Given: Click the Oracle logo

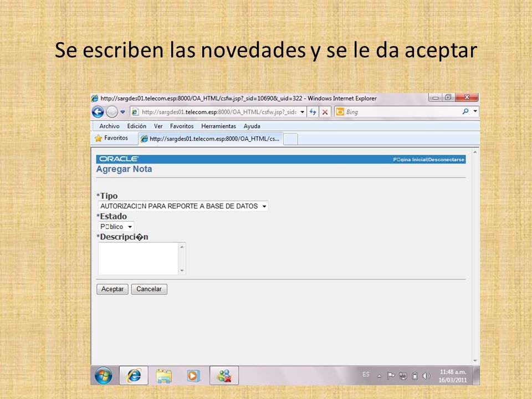Looking at the screenshot, I should (x=119, y=159).
